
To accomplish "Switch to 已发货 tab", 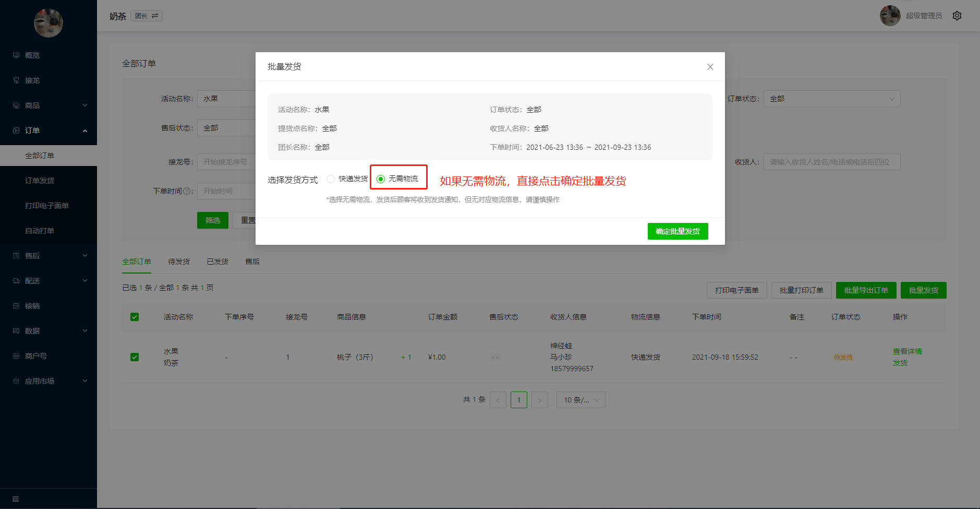I will tap(217, 262).
